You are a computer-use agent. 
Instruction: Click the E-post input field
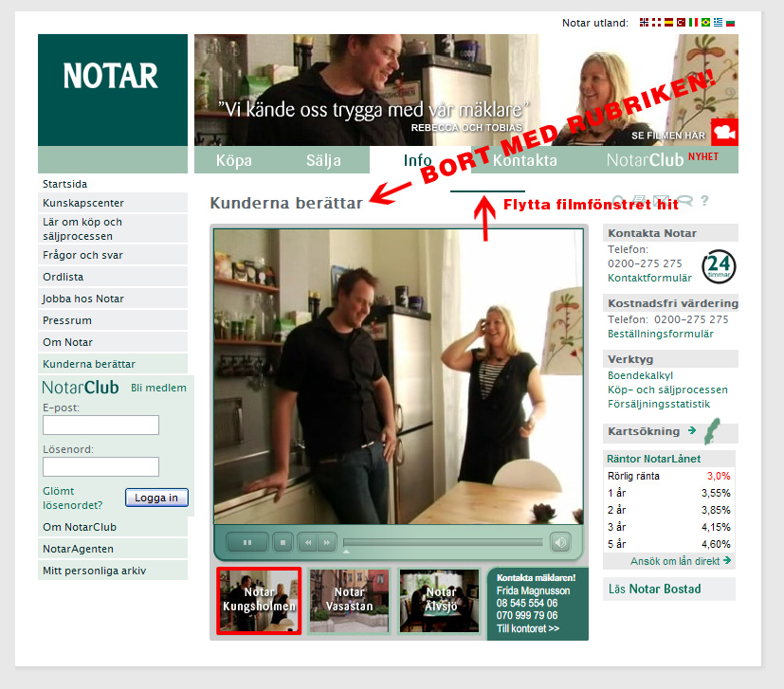click(100, 425)
